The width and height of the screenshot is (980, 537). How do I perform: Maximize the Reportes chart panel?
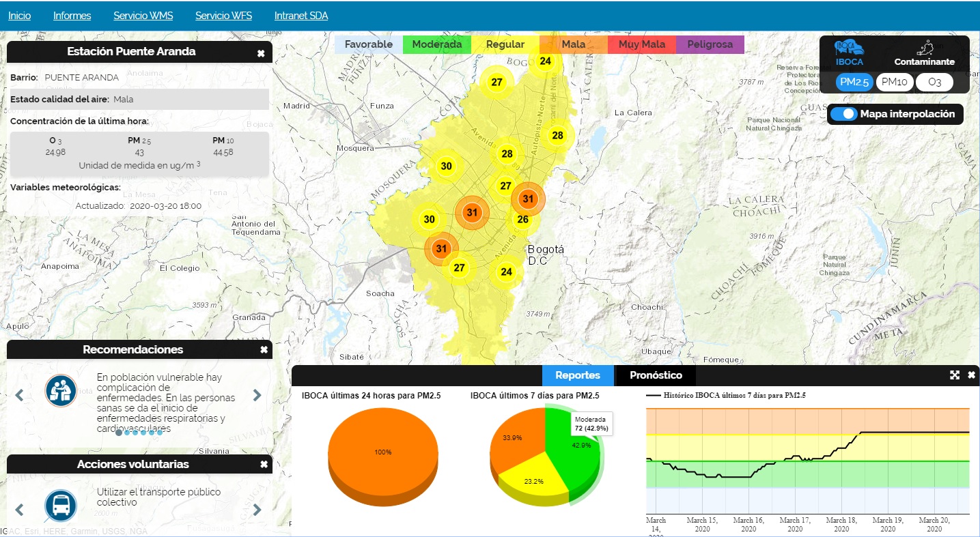[955, 375]
